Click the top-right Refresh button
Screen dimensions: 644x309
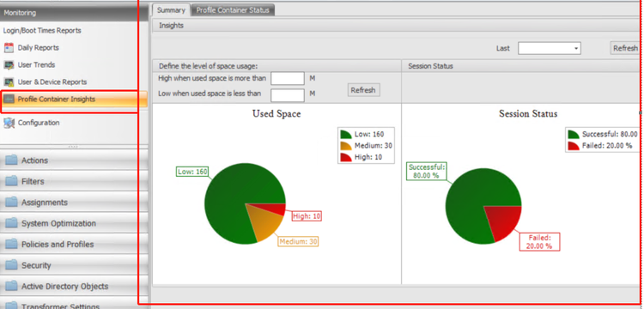click(x=625, y=48)
